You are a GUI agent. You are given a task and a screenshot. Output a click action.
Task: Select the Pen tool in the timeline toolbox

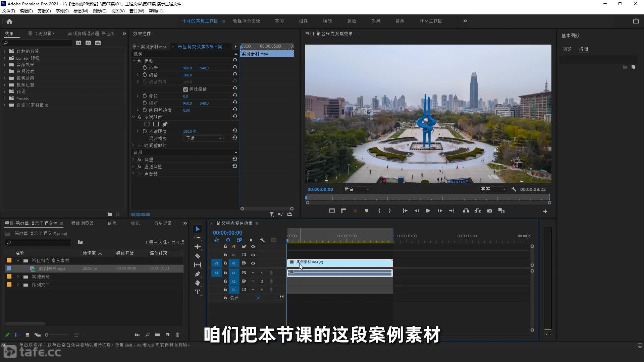pyautogui.click(x=198, y=274)
